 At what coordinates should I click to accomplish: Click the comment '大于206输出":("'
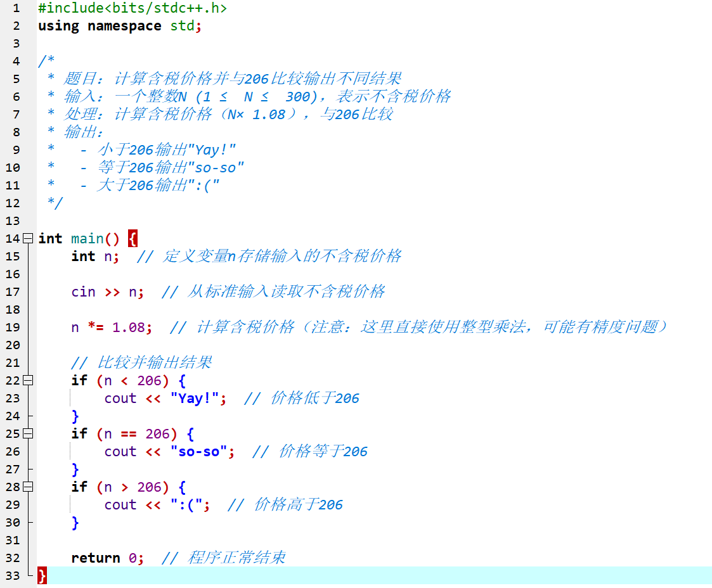(x=158, y=185)
